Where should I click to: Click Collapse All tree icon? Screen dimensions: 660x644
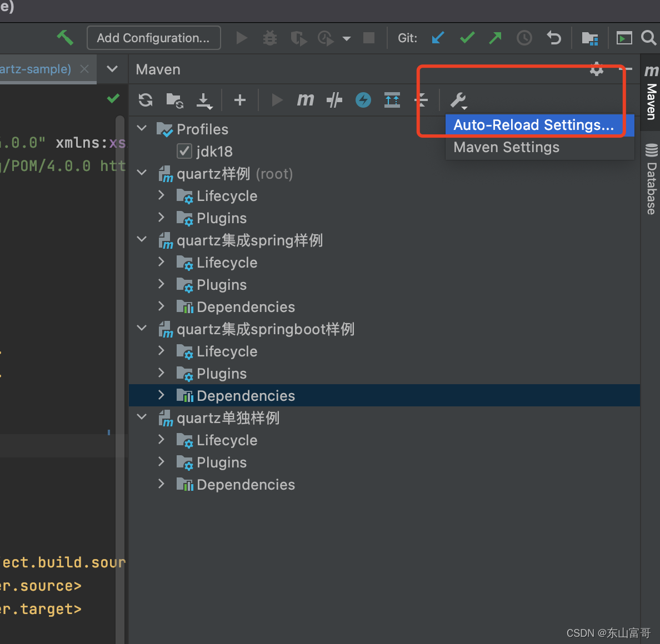click(x=421, y=100)
